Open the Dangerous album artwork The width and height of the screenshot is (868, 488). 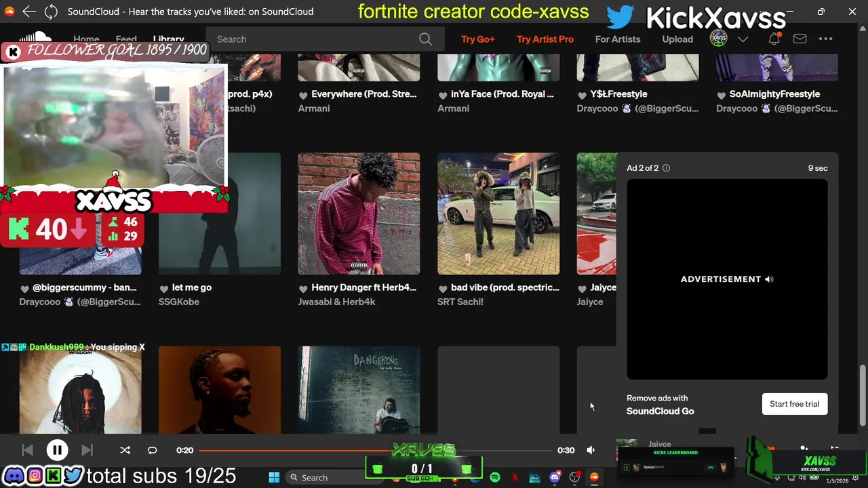coord(359,390)
